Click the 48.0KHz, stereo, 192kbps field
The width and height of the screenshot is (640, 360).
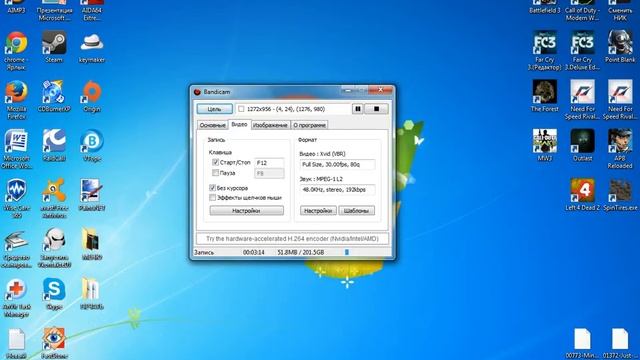[x=337, y=190]
